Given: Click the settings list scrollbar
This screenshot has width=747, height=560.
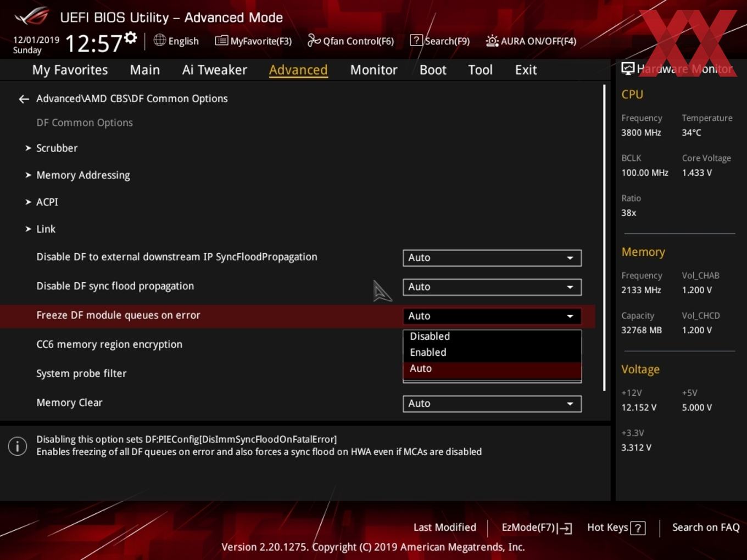Looking at the screenshot, I should (604, 237).
